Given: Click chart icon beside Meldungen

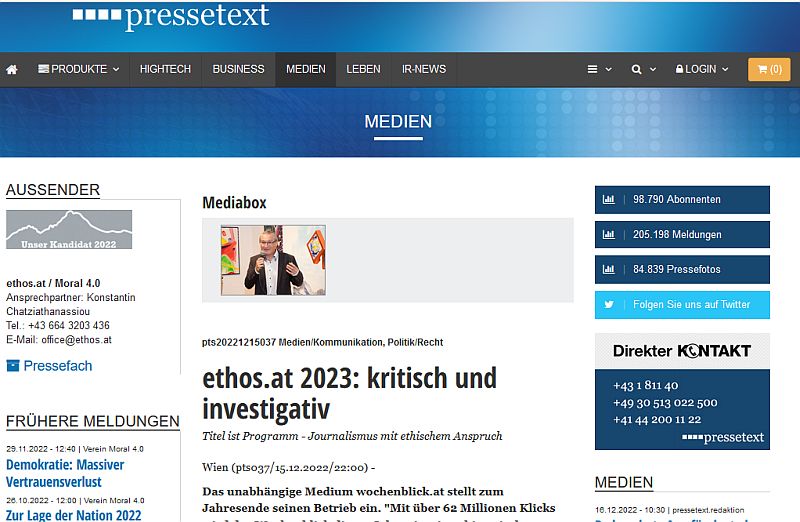Looking at the screenshot, I should [609, 235].
